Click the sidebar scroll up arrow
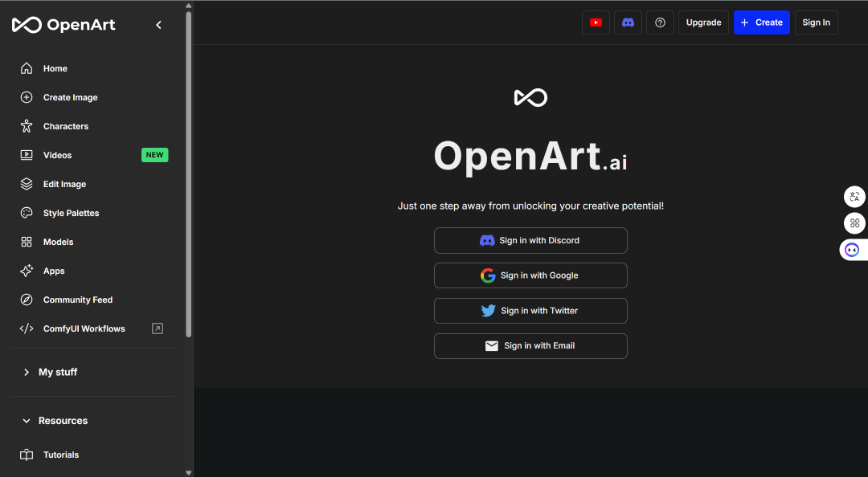 point(188,6)
